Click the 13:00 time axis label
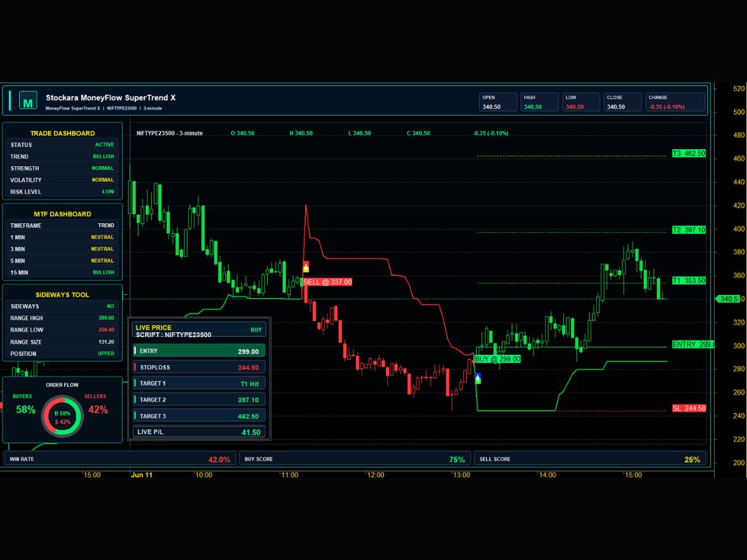 click(461, 475)
